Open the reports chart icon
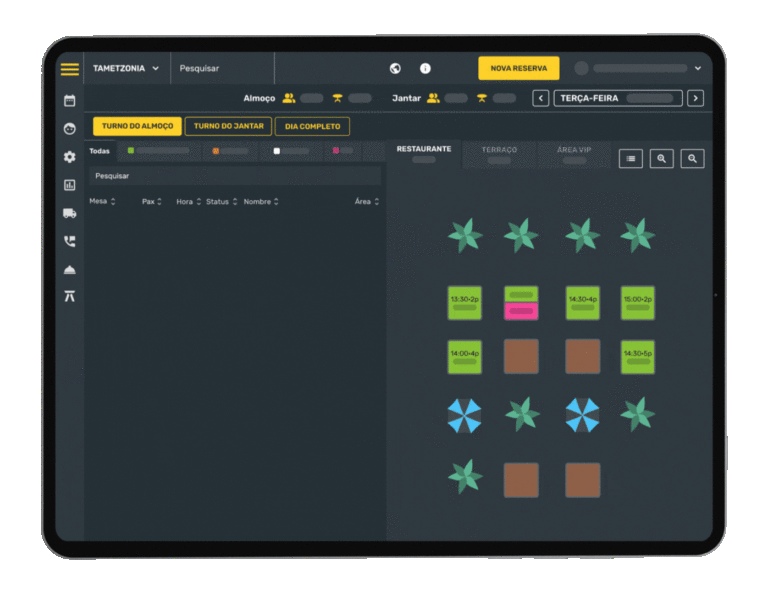The width and height of the screenshot is (768, 594). [x=69, y=185]
